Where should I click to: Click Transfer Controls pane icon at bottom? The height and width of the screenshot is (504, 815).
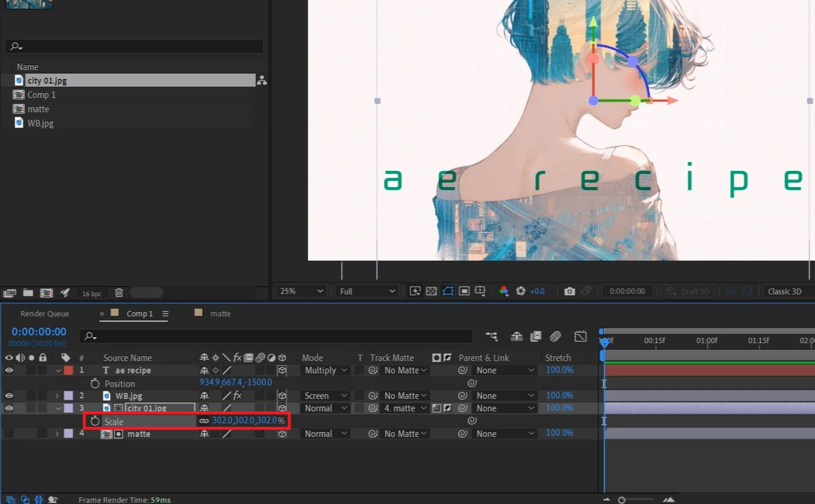(25, 500)
